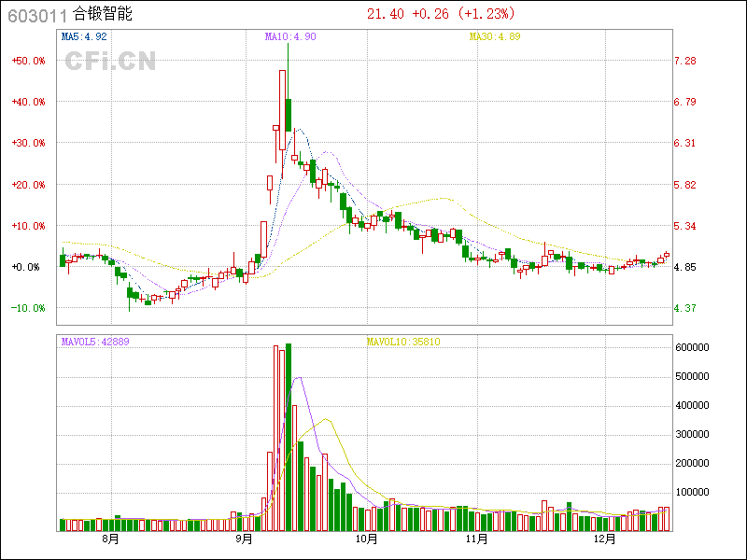Click the MAVOL10:35810 volume label
Viewport: 747px width, 560px height.
tap(402, 342)
